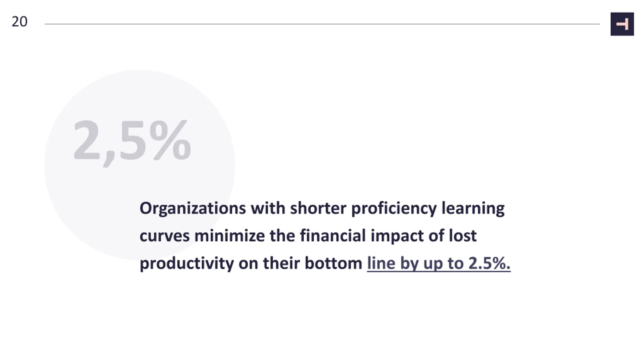Screen dimensions: 644x362
Task: Click the word "productivity" in the paragraph
Action: click(x=186, y=263)
